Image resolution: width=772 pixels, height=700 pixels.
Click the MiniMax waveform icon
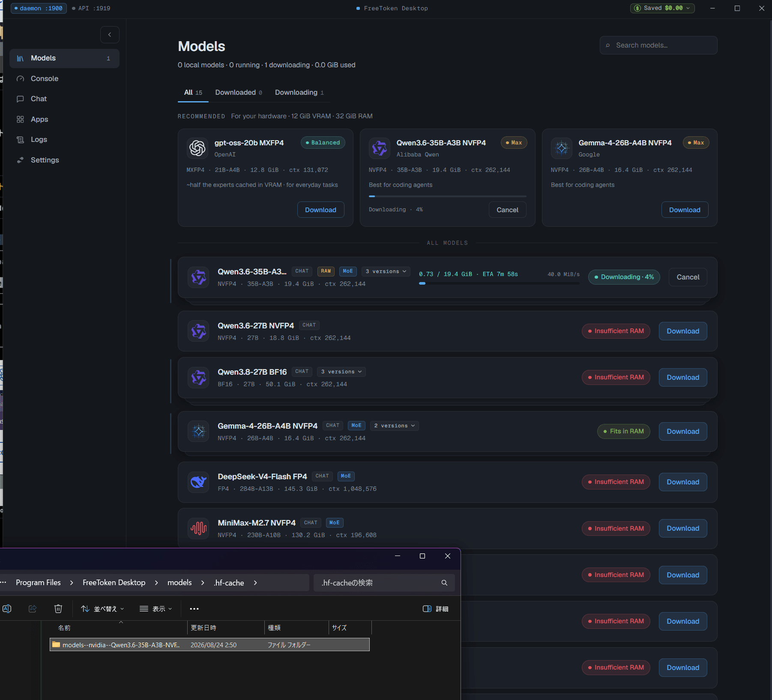[x=198, y=529]
